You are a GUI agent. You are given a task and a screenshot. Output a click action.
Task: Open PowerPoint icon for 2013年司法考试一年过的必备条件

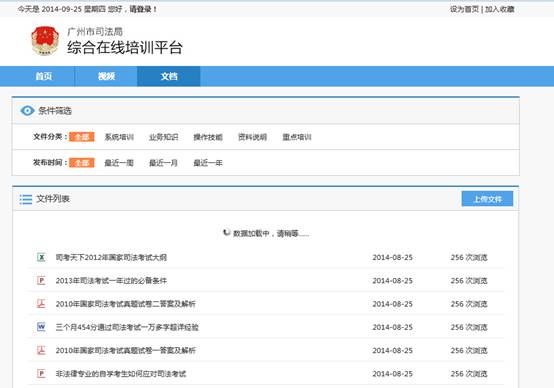(41, 281)
